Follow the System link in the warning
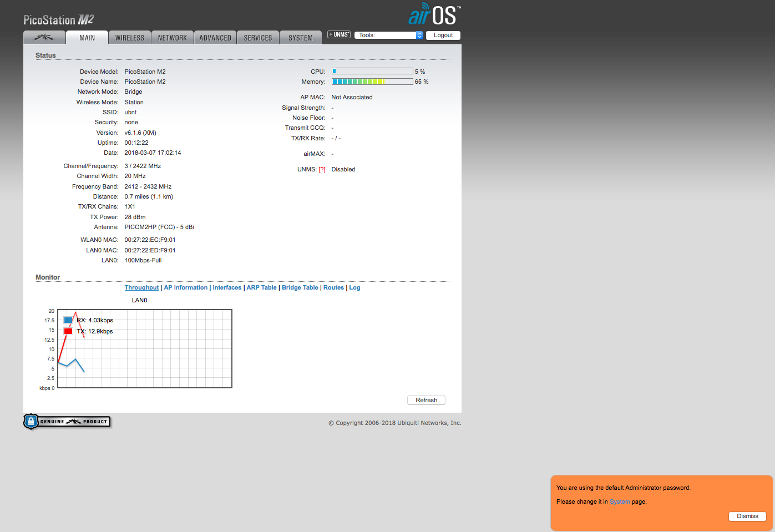 click(620, 501)
